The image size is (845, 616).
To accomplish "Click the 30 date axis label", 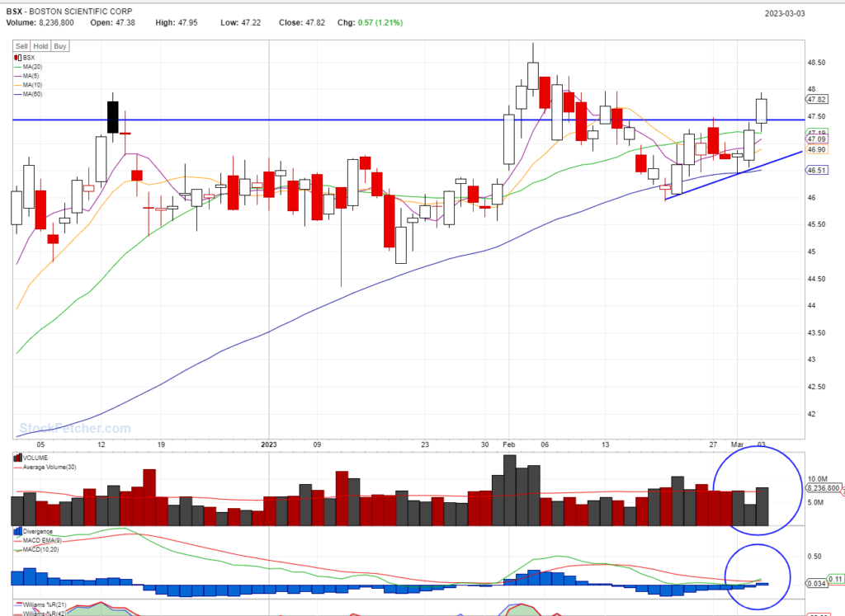I will tap(485, 444).
